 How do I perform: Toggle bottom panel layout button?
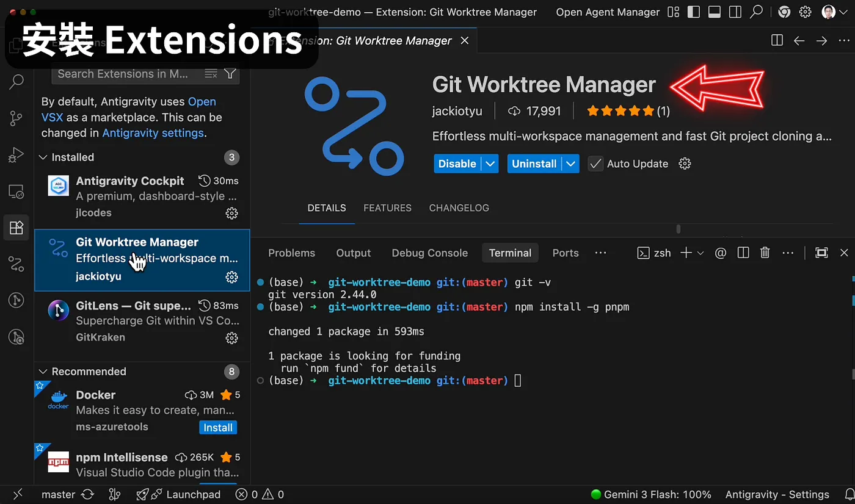pyautogui.click(x=714, y=12)
